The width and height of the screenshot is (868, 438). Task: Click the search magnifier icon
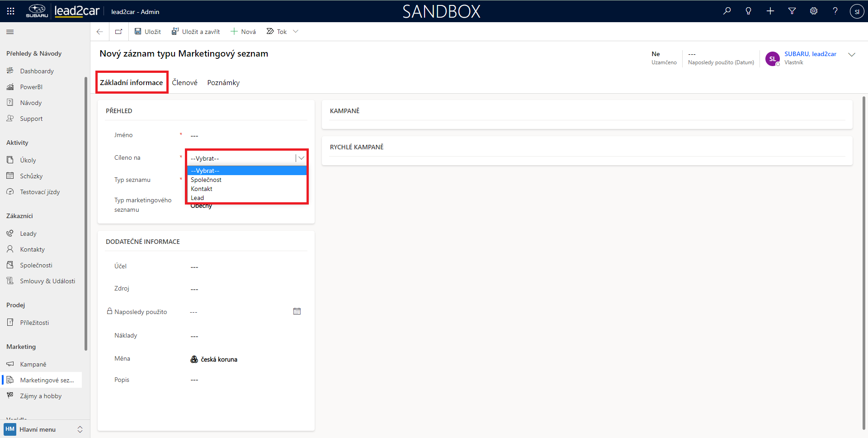pyautogui.click(x=727, y=11)
